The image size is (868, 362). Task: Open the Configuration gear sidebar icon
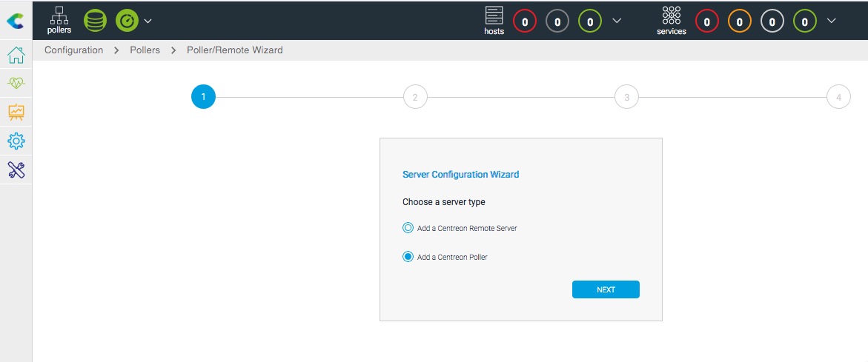pyautogui.click(x=16, y=141)
